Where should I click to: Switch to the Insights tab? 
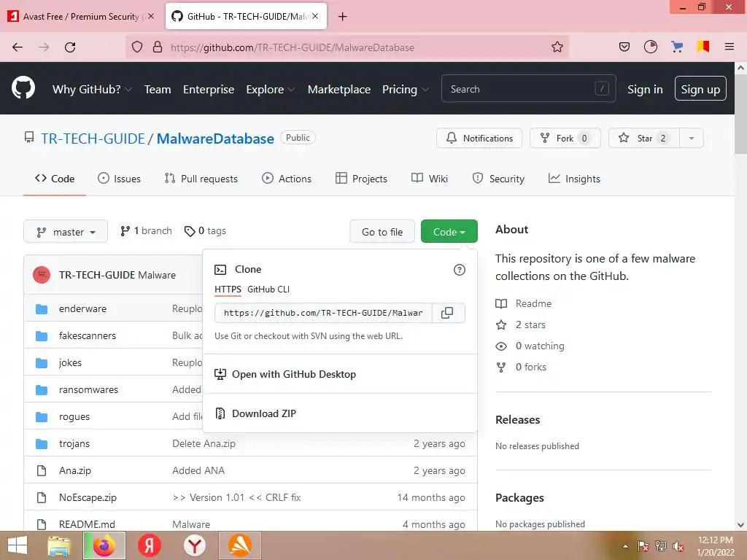574,179
